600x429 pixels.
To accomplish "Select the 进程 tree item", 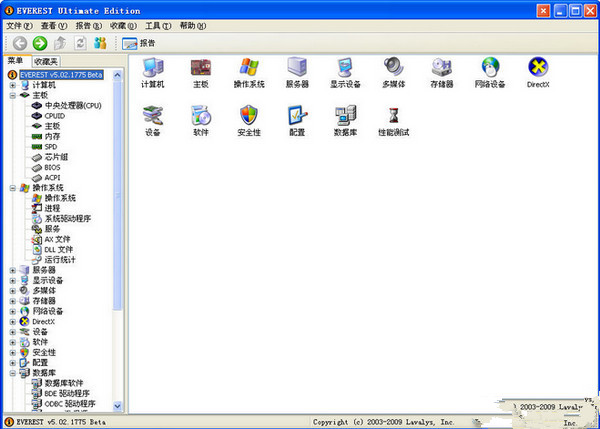I will click(x=52, y=208).
